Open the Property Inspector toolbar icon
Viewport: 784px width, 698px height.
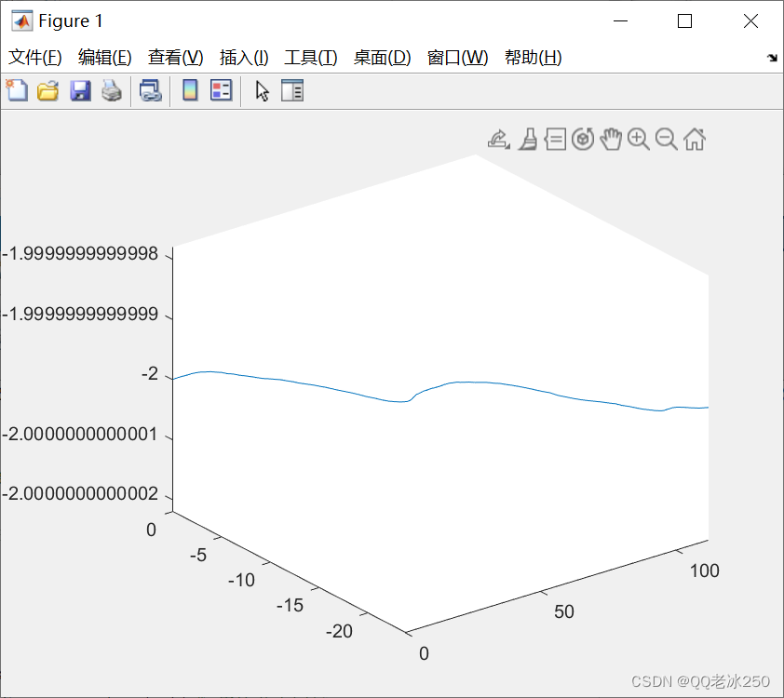tap(292, 91)
